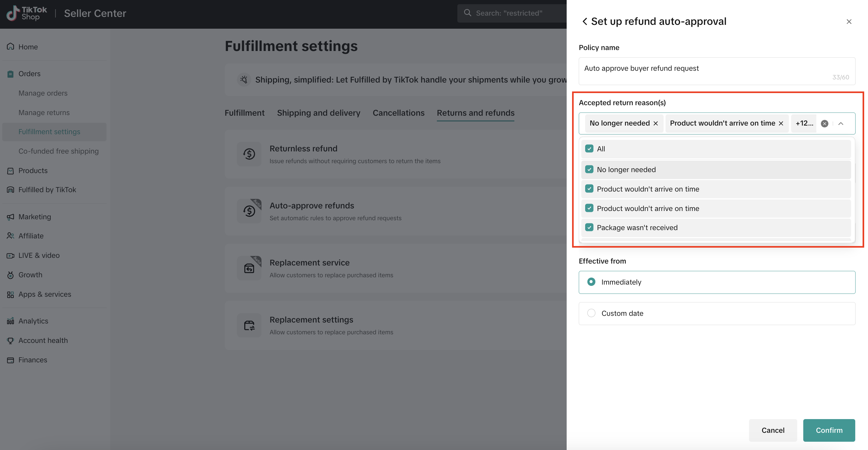Screen dimensions: 868x450
Task: Switch to the Cancellations tab
Action: click(x=398, y=113)
